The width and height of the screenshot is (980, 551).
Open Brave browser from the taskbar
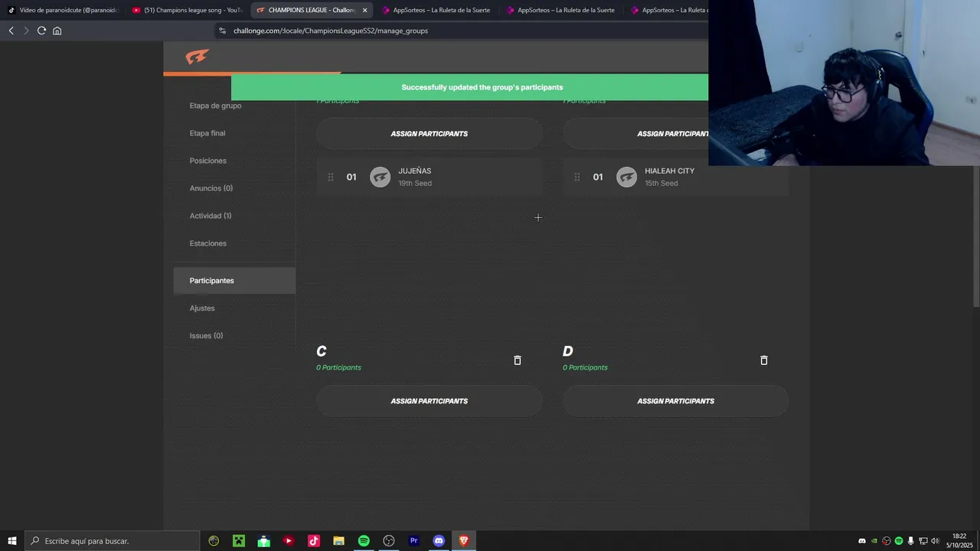pyautogui.click(x=463, y=541)
